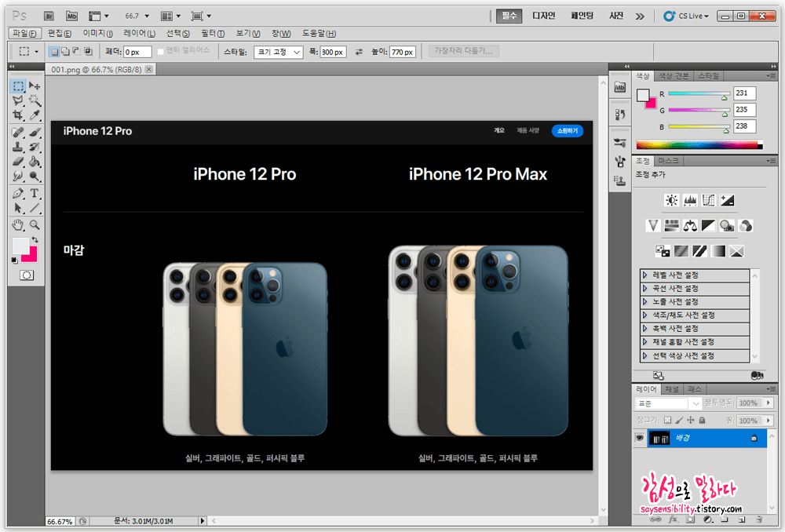Add Levels adjustment from histogram icon
The height and width of the screenshot is (532, 785).
pos(690,201)
